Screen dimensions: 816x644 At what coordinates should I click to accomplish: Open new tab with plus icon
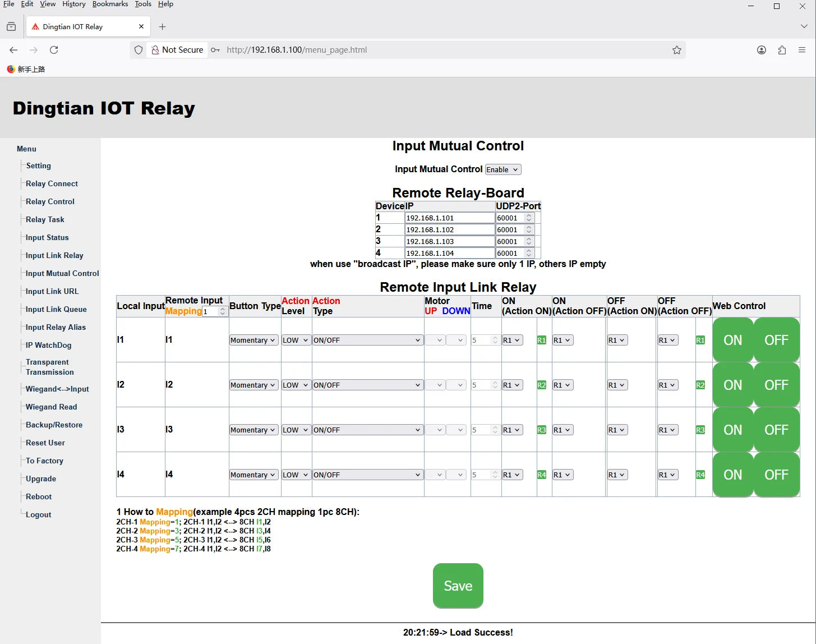tap(162, 26)
